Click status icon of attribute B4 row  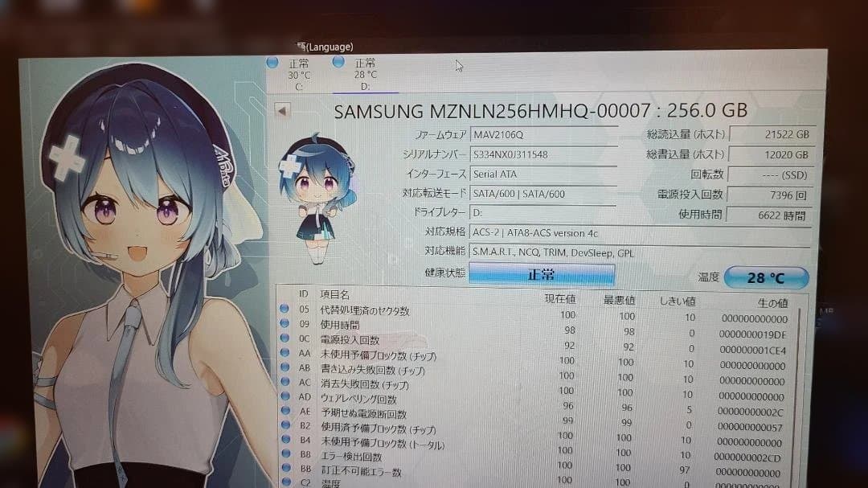(286, 439)
